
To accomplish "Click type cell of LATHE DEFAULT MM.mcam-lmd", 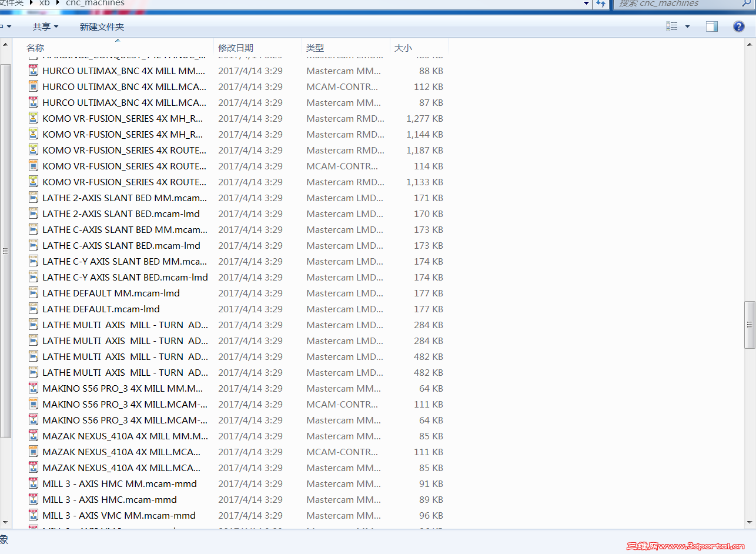I will point(345,293).
